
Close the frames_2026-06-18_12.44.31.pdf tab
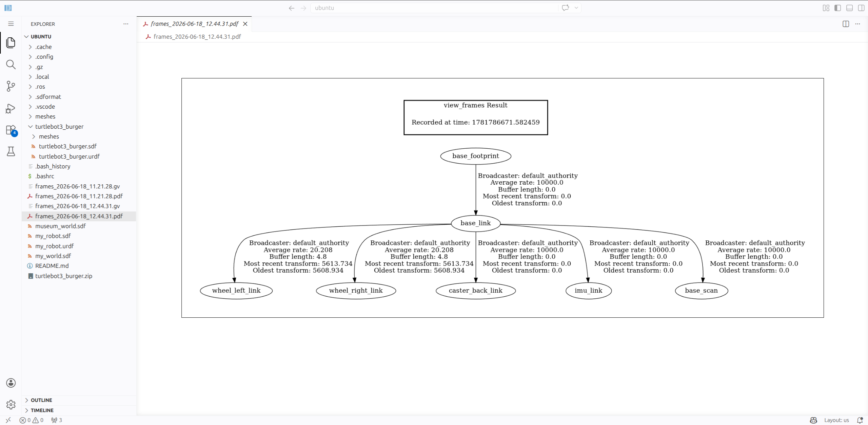point(245,24)
